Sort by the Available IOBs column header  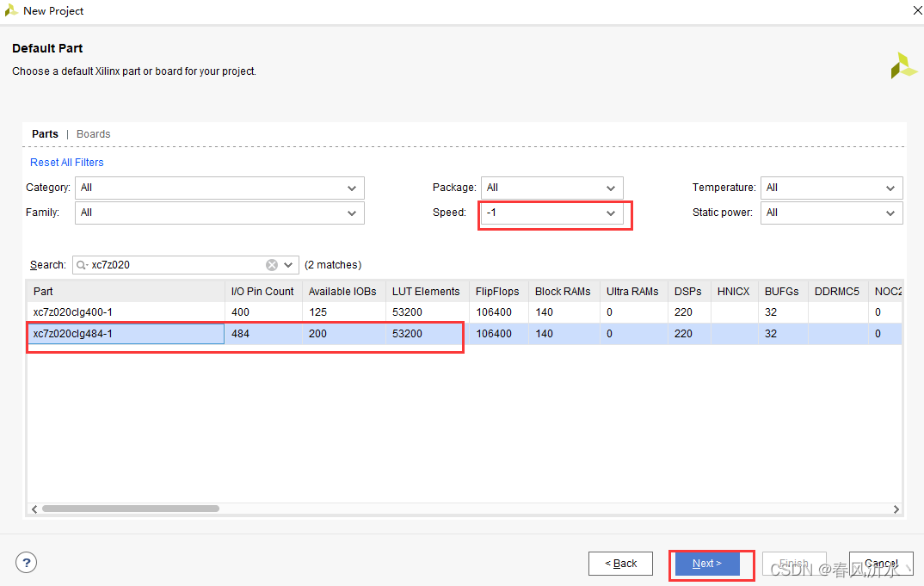pyautogui.click(x=343, y=291)
